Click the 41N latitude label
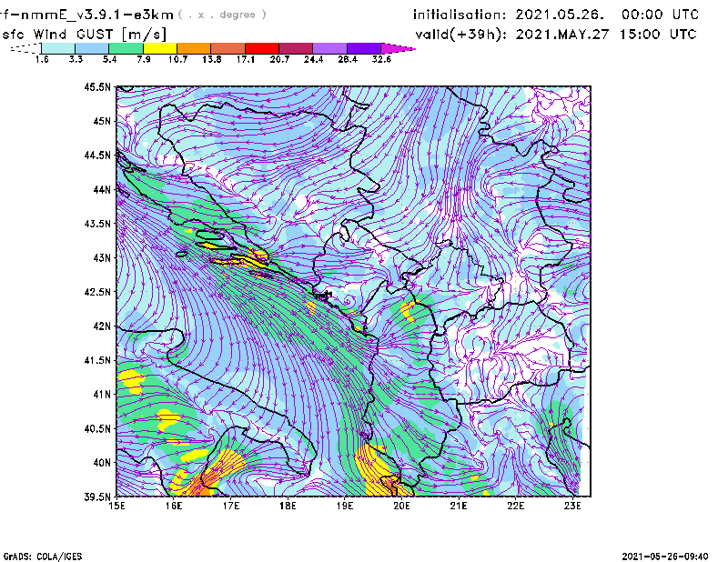The image size is (728, 562). click(x=102, y=395)
